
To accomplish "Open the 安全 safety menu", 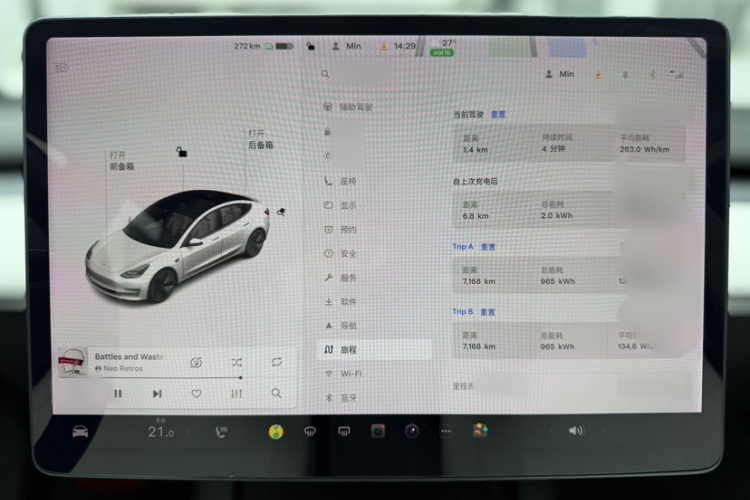I will [341, 254].
